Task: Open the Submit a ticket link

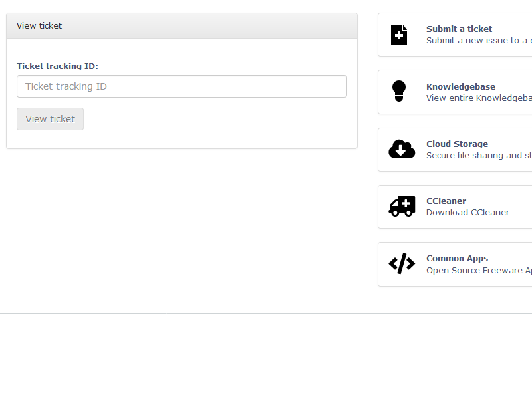Action: coord(459,29)
